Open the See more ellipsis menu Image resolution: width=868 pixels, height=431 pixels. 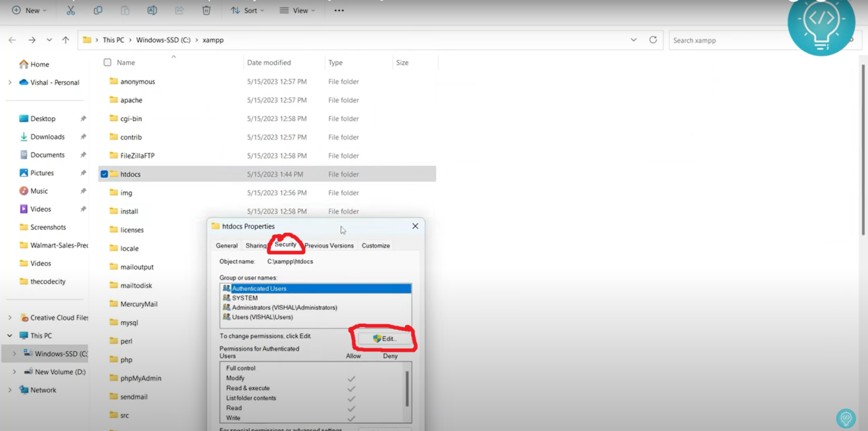point(339,11)
